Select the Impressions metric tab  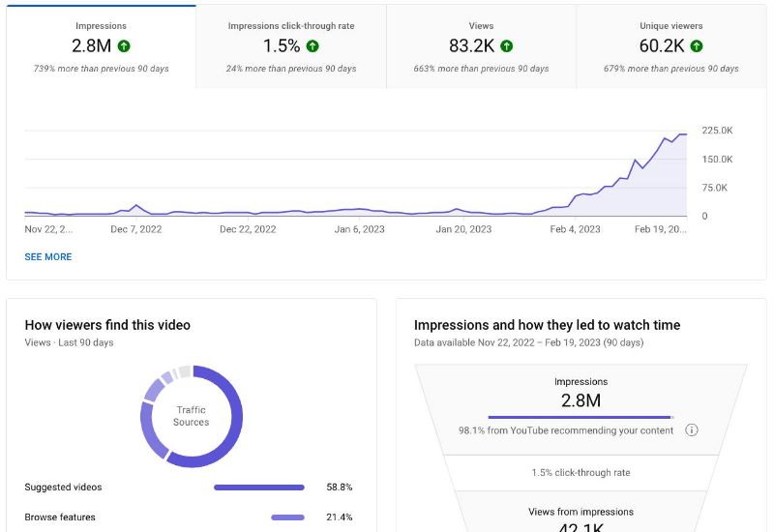102,46
